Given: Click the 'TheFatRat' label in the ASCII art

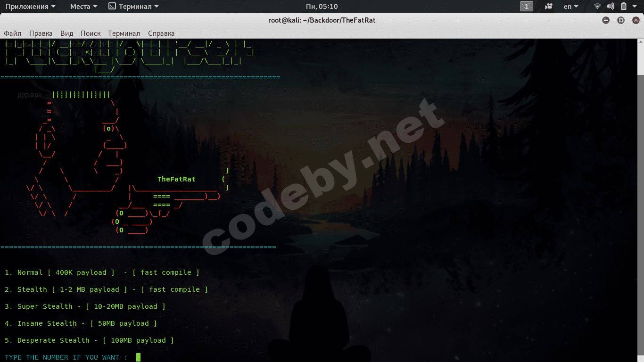Looking at the screenshot, I should [176, 179].
